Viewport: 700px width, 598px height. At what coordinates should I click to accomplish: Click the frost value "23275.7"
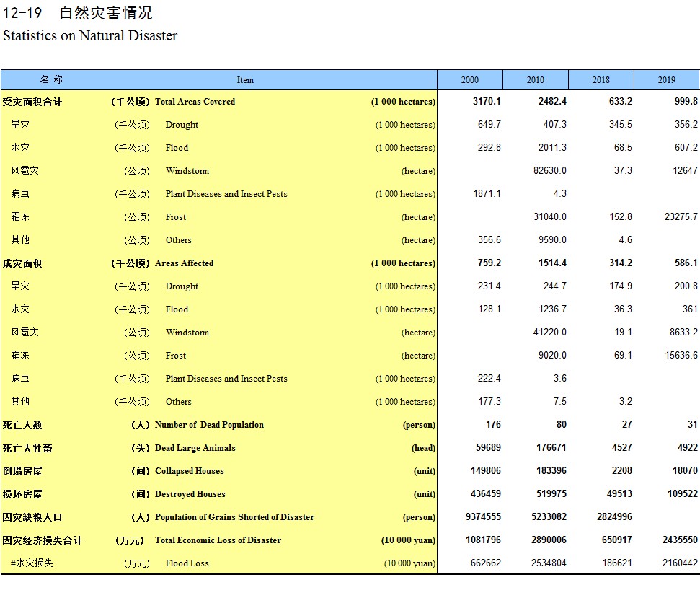click(681, 217)
